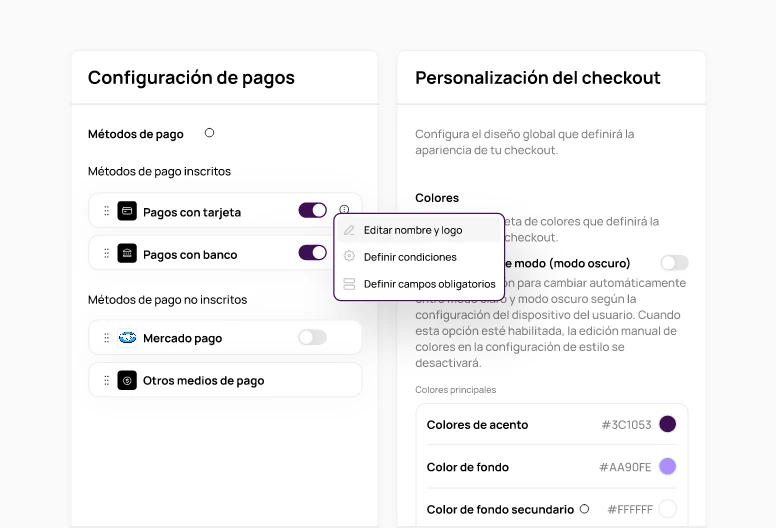Click gear icon of Definir condiciones
Viewport: 776px width, 528px height.
click(x=349, y=256)
